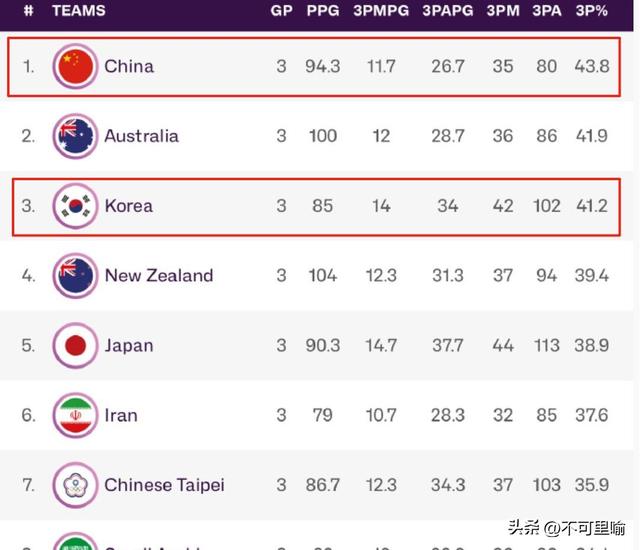Open the Japan team name link
This screenshot has width=640, height=550.
(x=129, y=346)
